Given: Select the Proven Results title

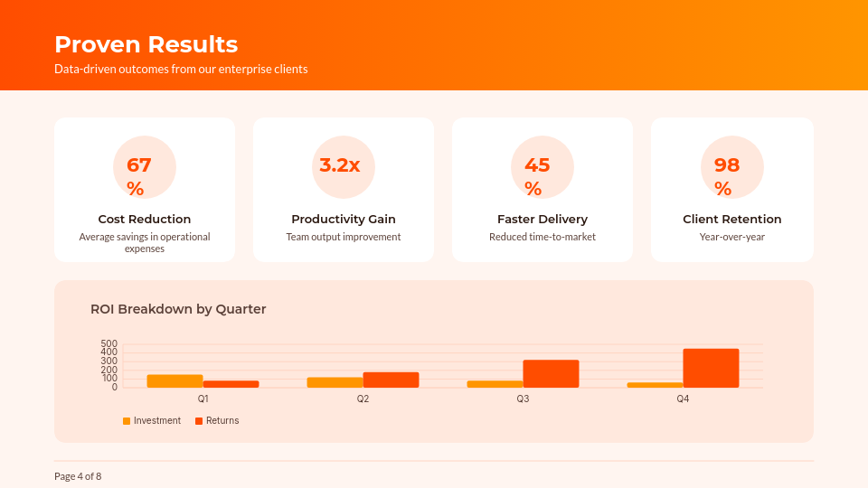Looking at the screenshot, I should pyautogui.click(x=146, y=44).
